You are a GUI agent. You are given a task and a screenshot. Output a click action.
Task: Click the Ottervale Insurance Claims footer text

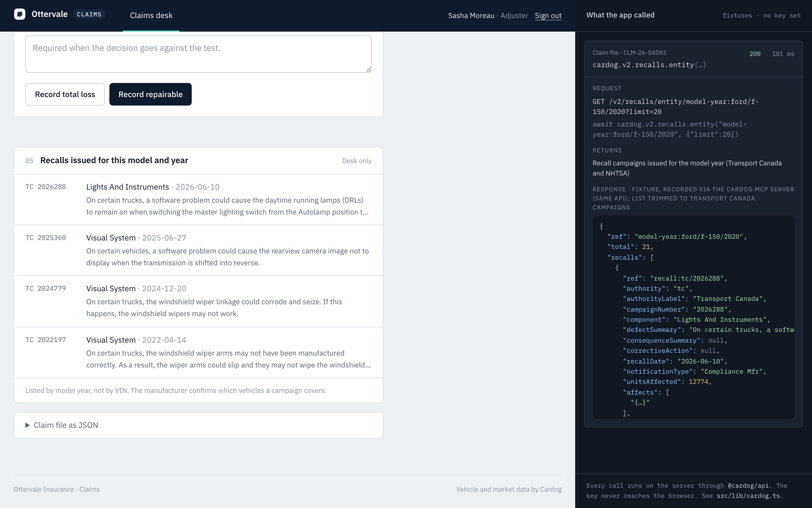point(57,489)
